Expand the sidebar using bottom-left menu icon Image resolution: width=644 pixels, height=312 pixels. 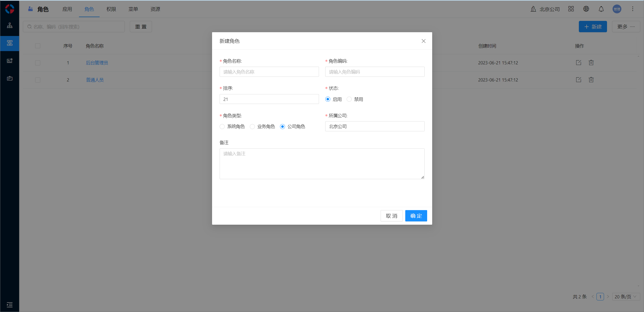[x=10, y=305]
